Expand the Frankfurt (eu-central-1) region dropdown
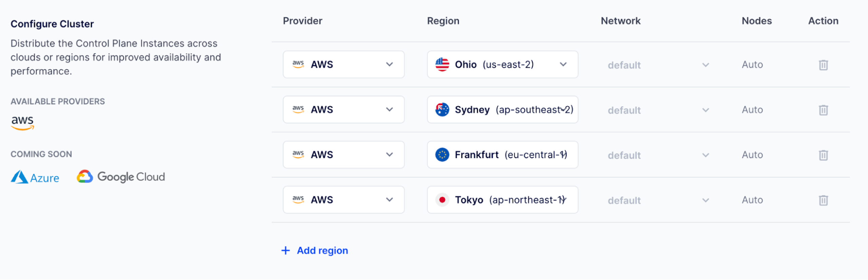 (502, 155)
